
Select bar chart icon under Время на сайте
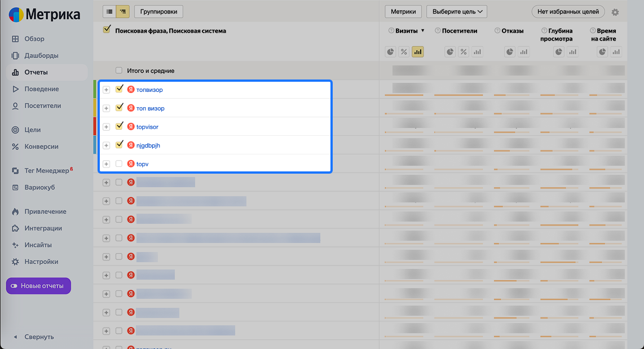tap(616, 52)
